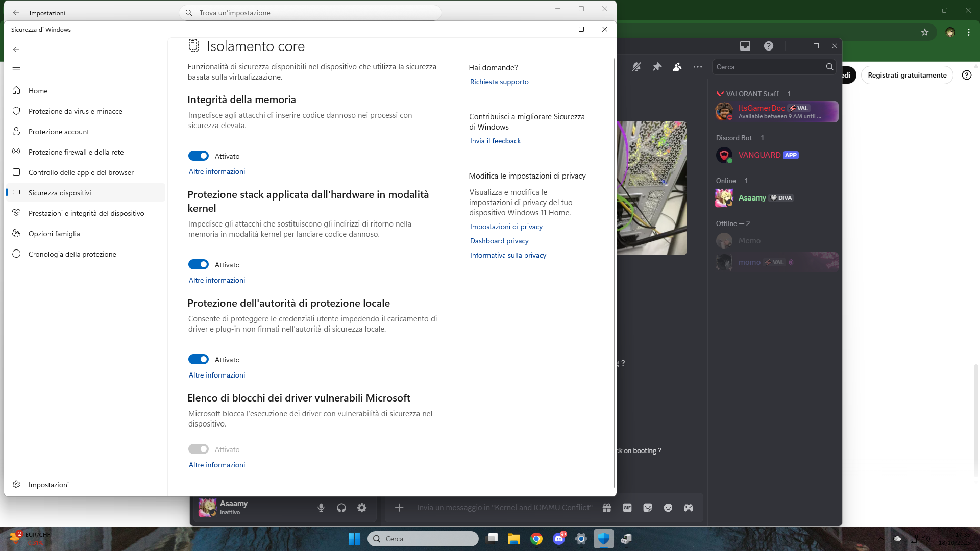The height and width of the screenshot is (551, 980).
Task: Open Discord user settings gear
Action: point(362,508)
